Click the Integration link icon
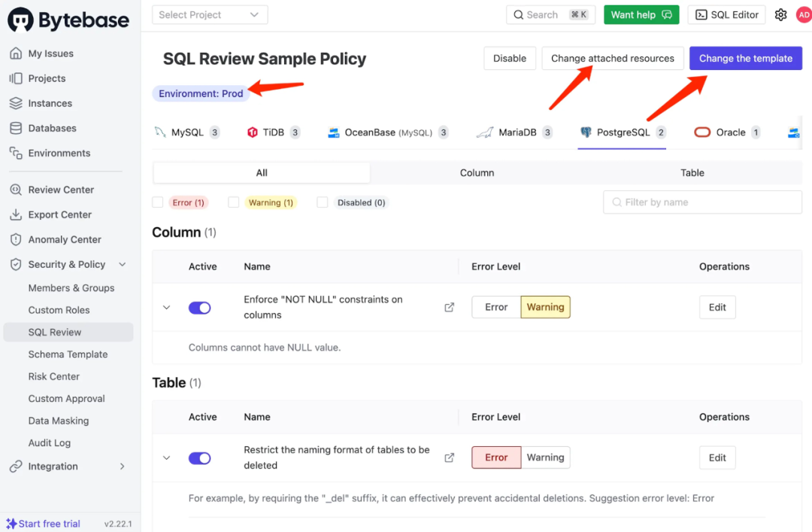The height and width of the screenshot is (532, 812). [x=16, y=466]
